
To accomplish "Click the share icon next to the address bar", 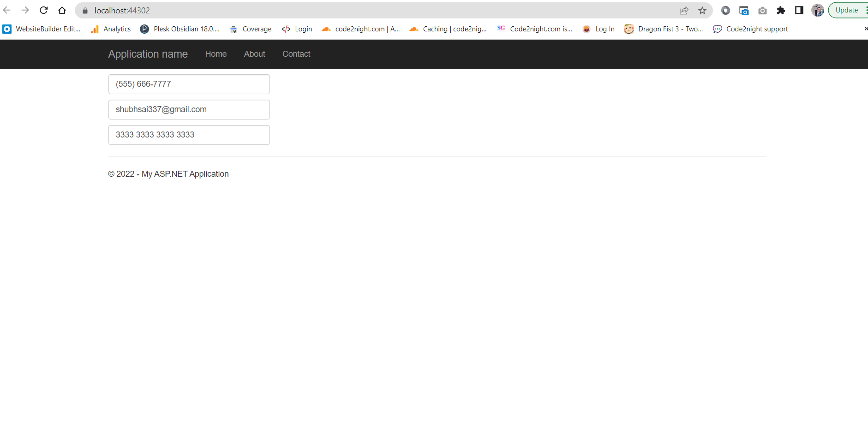I will tap(684, 10).
